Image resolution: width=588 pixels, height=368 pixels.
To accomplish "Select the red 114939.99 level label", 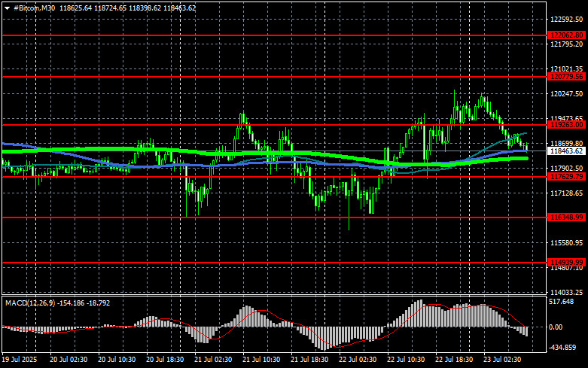I will 566,263.
